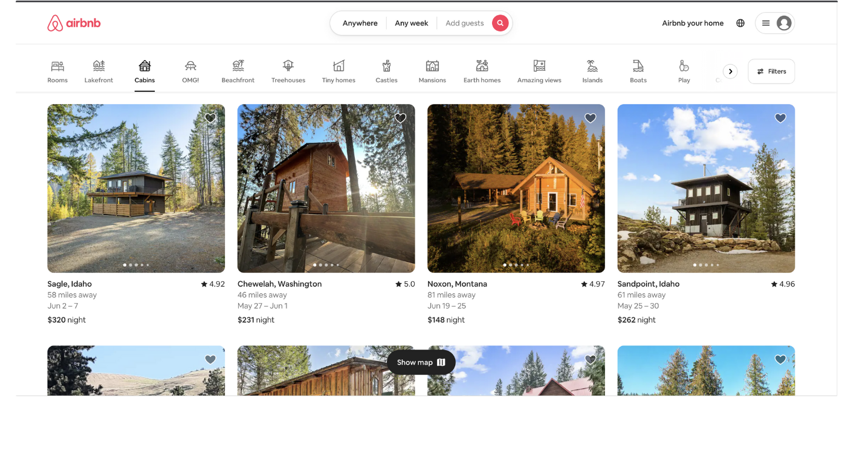The width and height of the screenshot is (868, 450).
Task: Click Airbnb your home link
Action: [693, 23]
